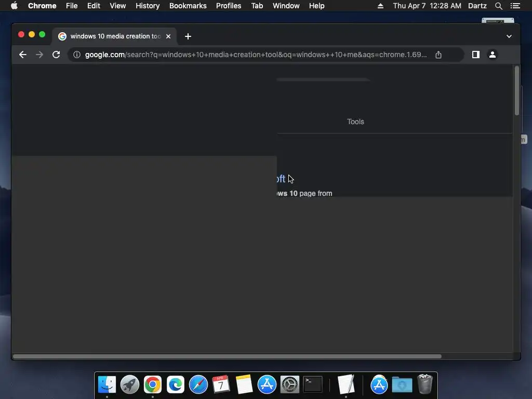Image resolution: width=532 pixels, height=399 pixels.
Task: Open the App Store icon next to Notes
Action: pyautogui.click(x=267, y=384)
